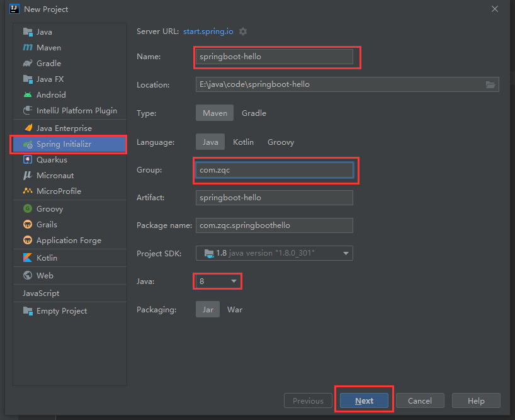
Task: Select the Java project type icon
Action: (x=28, y=32)
